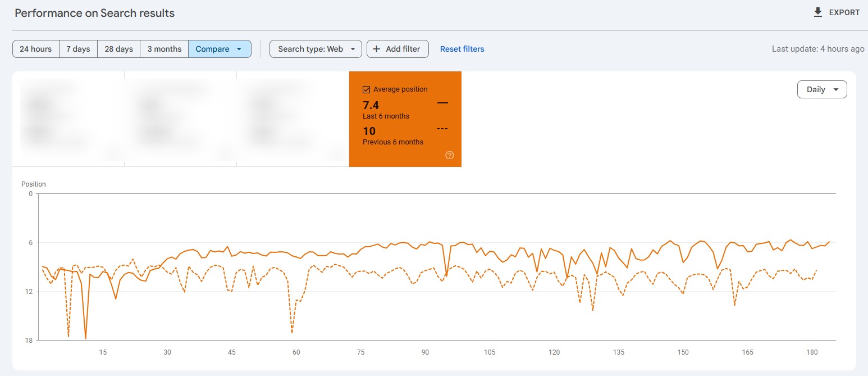Click the x-axis label 90
Image resolution: width=868 pixels, height=376 pixels.
pos(425,352)
